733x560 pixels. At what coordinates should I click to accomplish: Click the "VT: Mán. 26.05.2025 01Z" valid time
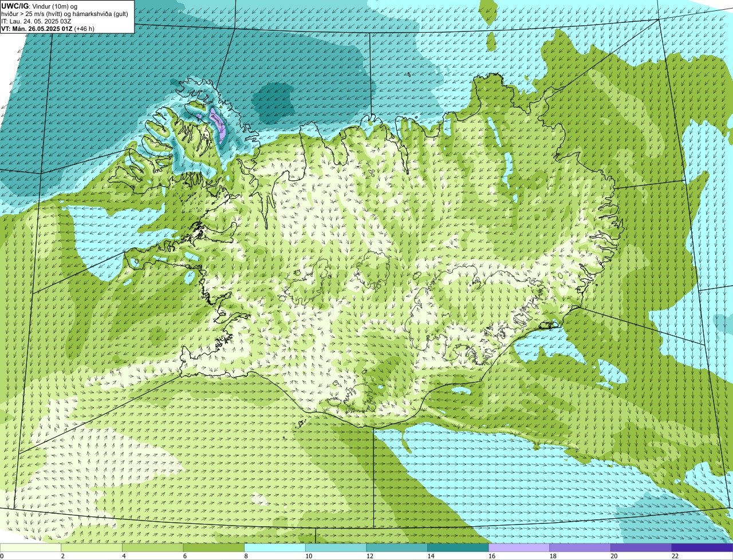coord(37,29)
